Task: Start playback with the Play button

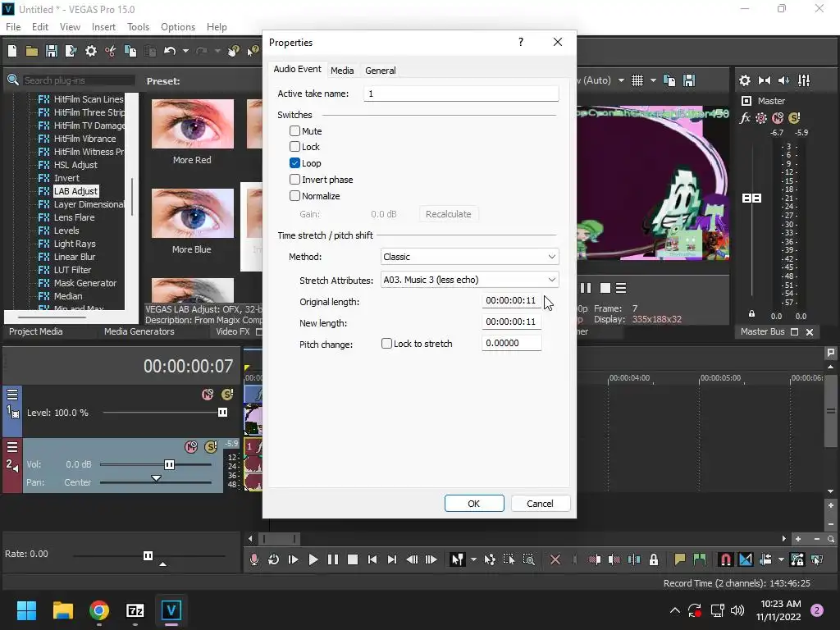Action: [x=313, y=559]
